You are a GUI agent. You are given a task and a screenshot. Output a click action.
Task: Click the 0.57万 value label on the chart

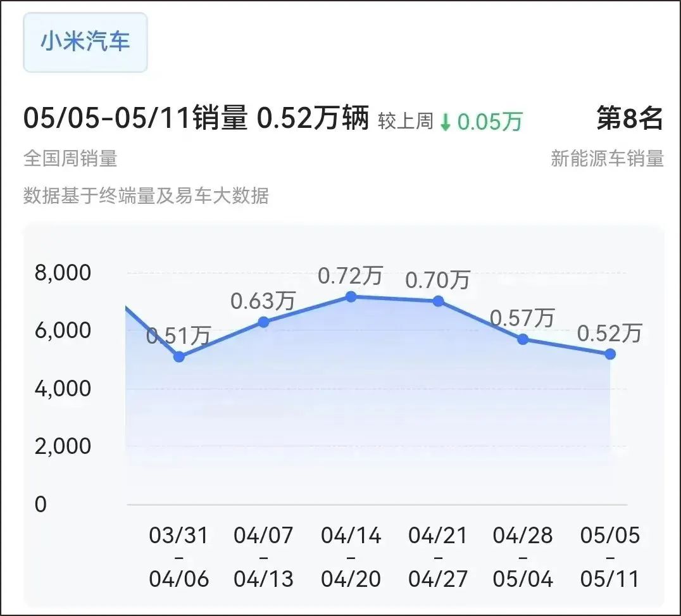(x=522, y=318)
